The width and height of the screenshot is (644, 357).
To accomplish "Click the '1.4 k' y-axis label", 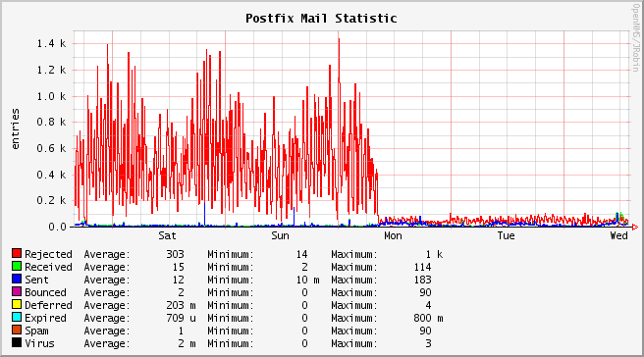I will pos(51,43).
